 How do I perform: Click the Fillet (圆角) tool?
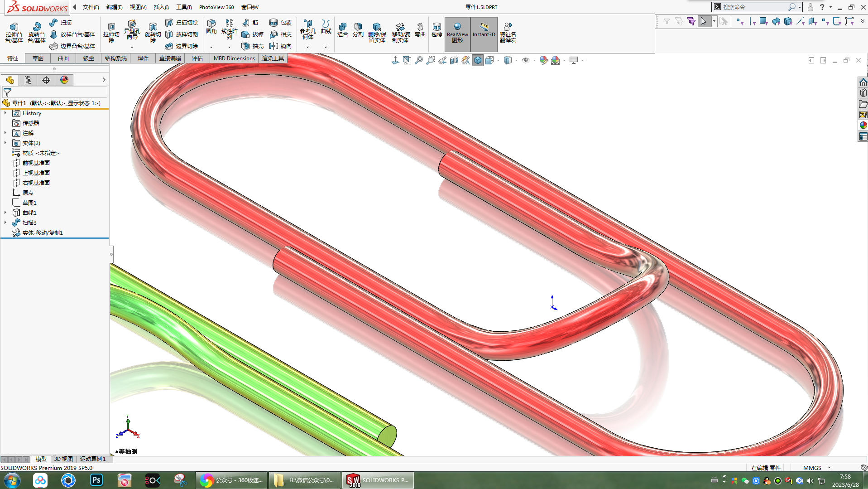click(x=211, y=27)
